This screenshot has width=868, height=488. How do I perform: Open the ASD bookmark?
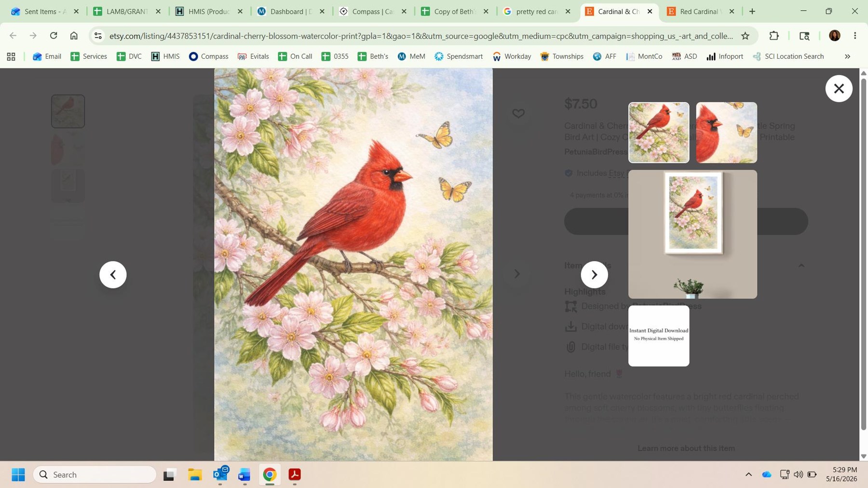pos(684,56)
